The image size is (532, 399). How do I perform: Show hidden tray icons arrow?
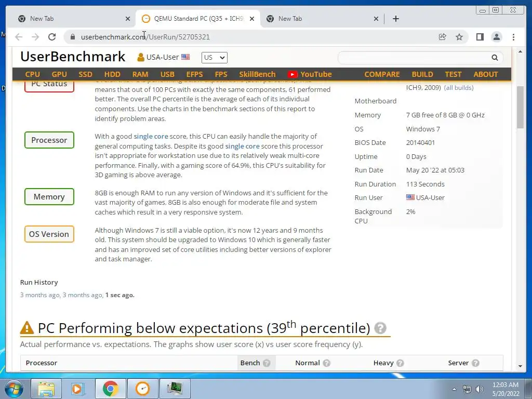pyautogui.click(x=454, y=389)
